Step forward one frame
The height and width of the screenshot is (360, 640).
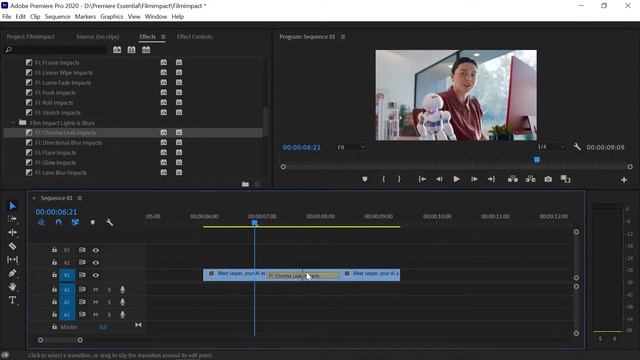point(474,179)
